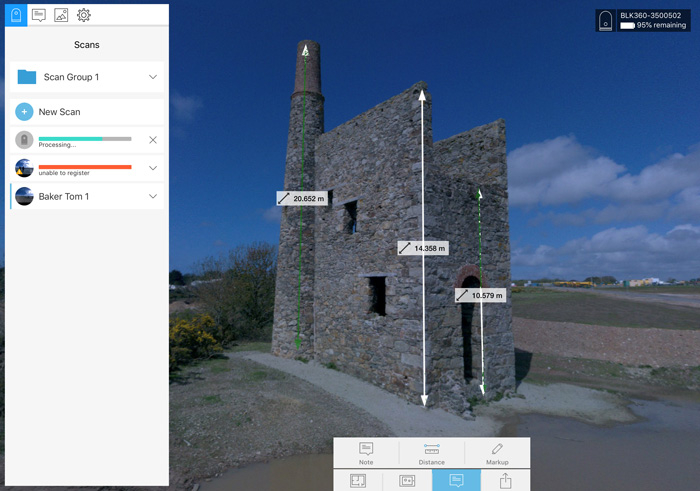The width and height of the screenshot is (700, 491).
Task: Start a New Scan
Action: coord(58,112)
